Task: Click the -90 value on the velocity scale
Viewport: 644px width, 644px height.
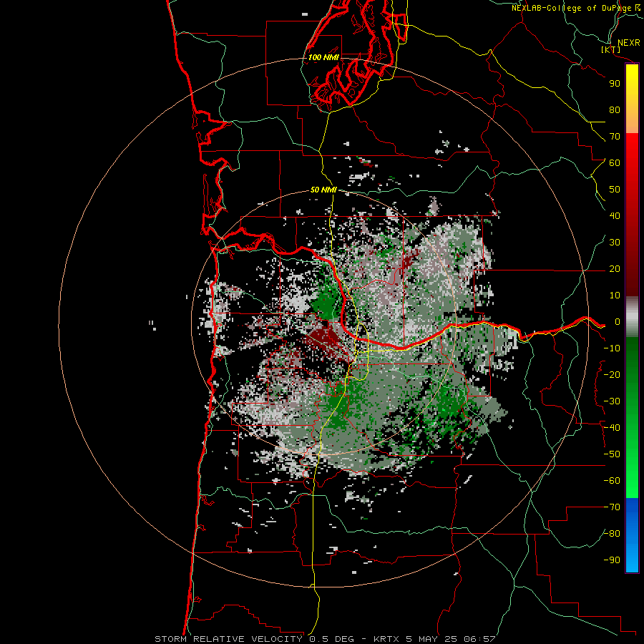Action: coord(612,560)
